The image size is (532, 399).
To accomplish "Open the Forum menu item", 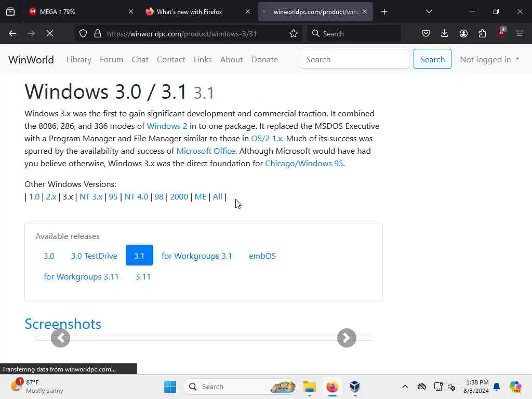I will (x=111, y=60).
